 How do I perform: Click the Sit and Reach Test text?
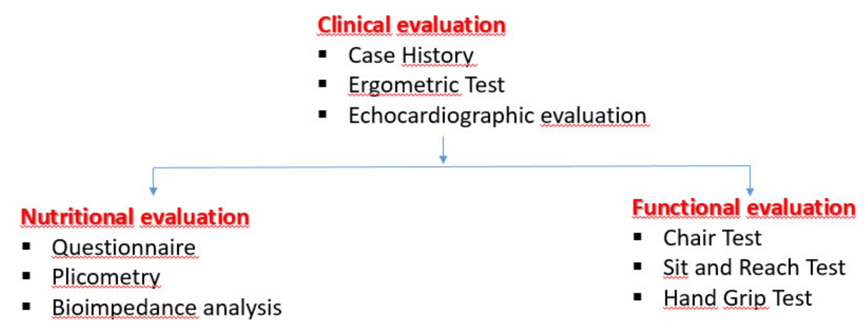pyautogui.click(x=754, y=267)
